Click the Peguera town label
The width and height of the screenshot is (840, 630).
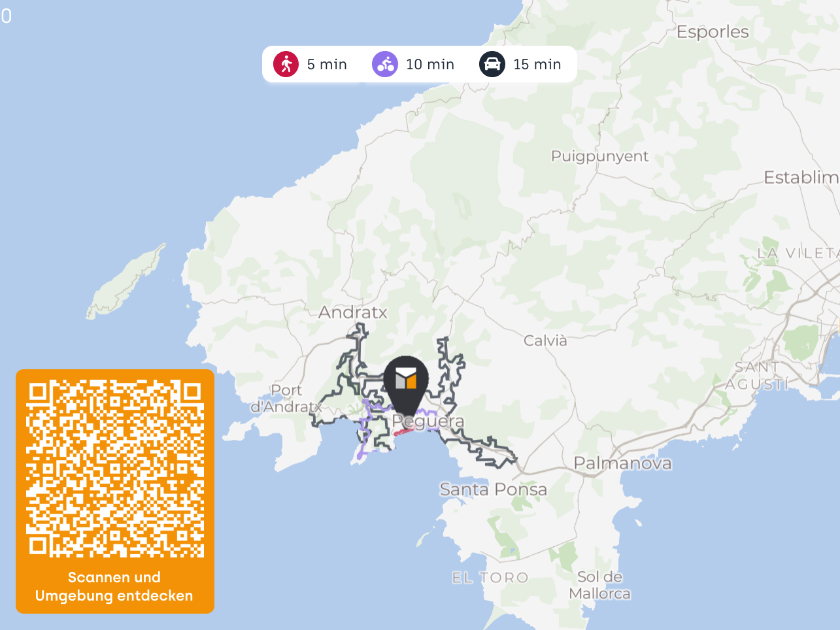point(428,422)
